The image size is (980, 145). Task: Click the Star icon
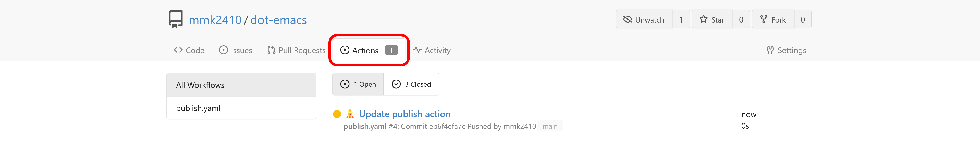pos(703,19)
